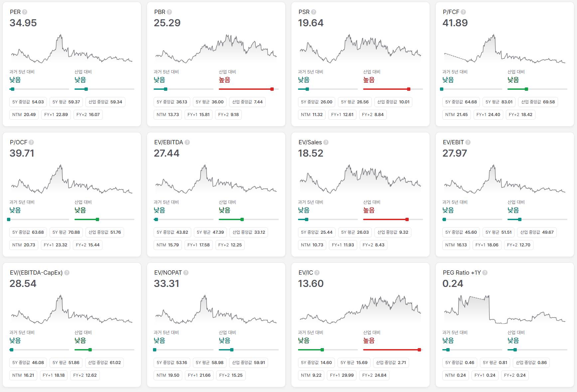Show the P/FCF help tooltip icon
The image size is (577, 392).
463,12
